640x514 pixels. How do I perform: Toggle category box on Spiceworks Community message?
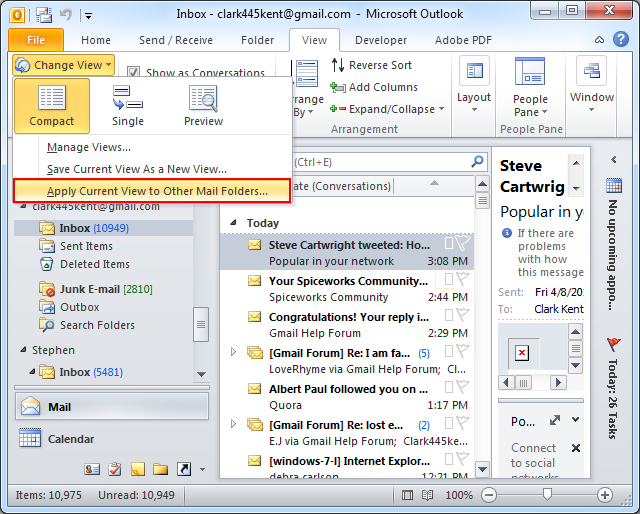point(449,279)
